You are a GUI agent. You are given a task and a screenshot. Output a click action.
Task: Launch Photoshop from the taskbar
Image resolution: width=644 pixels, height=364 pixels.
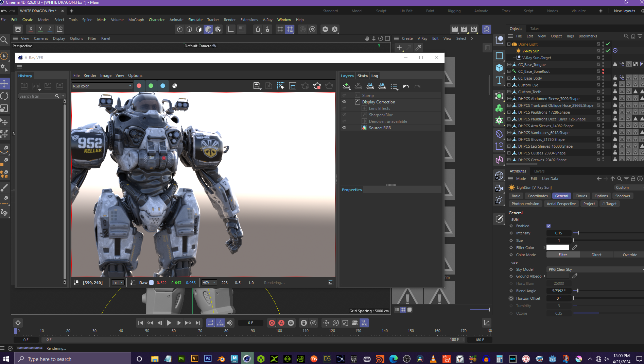coord(208,359)
